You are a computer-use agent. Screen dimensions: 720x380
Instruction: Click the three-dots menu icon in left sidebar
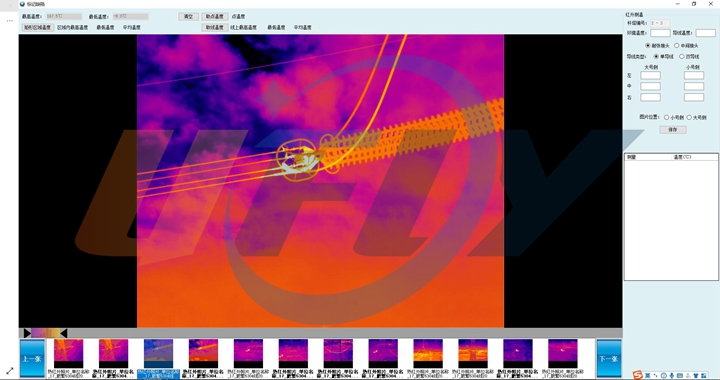[9, 21]
